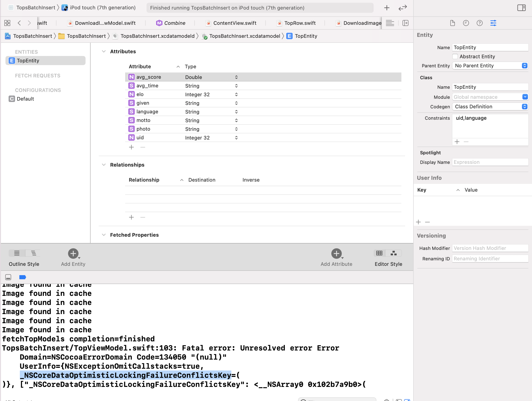This screenshot has height=401, width=532.
Task: Open the Parent Entity dropdown
Action: tap(490, 66)
